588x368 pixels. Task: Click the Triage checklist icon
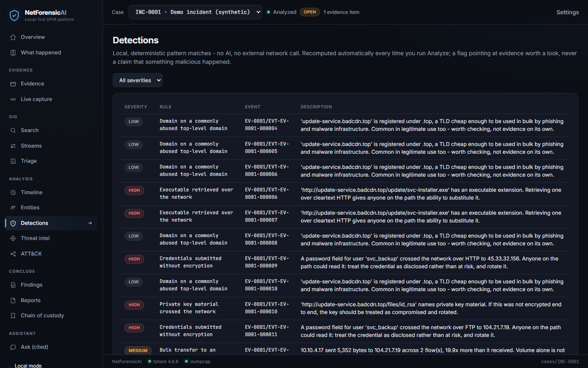click(x=13, y=161)
